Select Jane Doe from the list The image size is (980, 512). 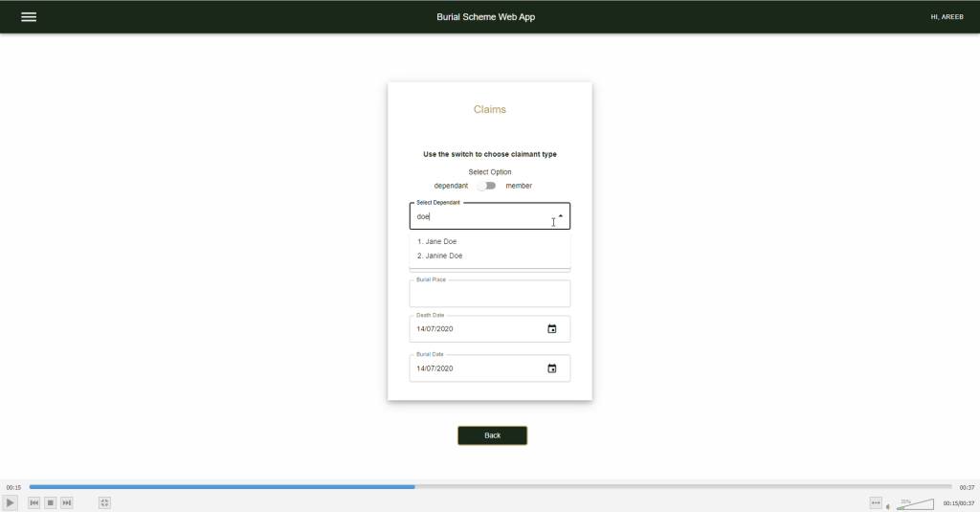437,242
